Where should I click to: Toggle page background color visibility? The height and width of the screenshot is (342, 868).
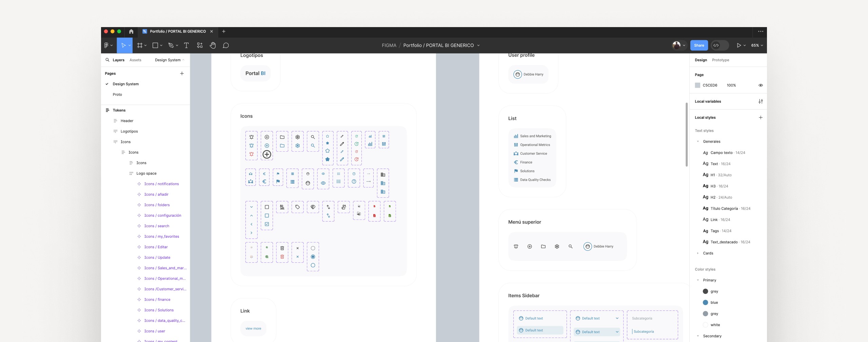[761, 85]
